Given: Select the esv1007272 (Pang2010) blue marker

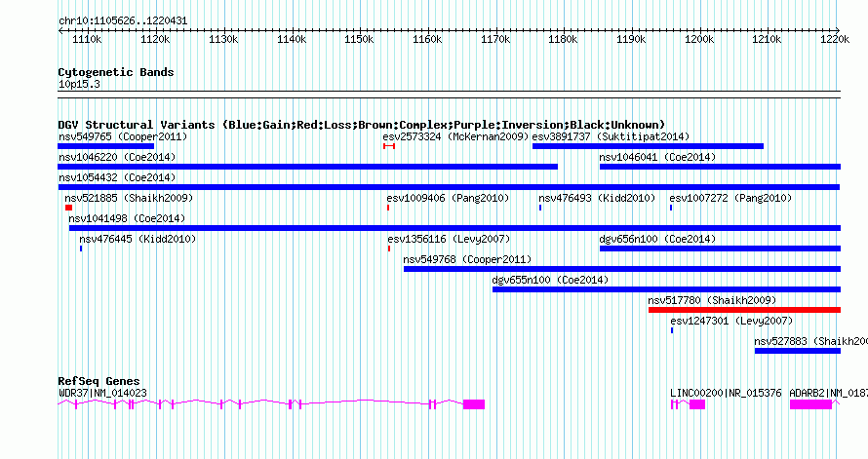Looking at the screenshot, I should [671, 208].
